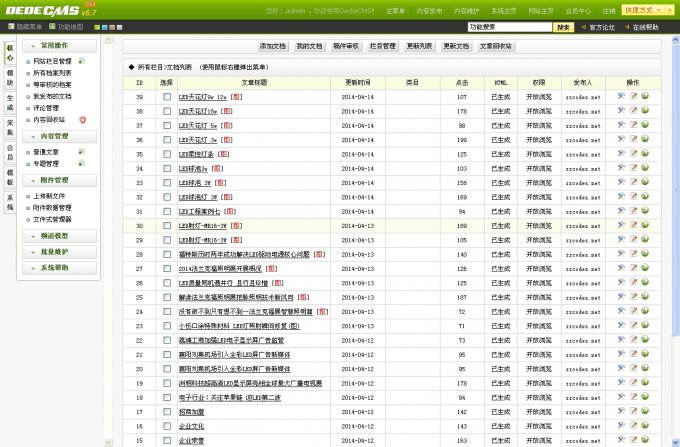
Task: Select the checkbox for row ID 20
Action: [x=167, y=369]
